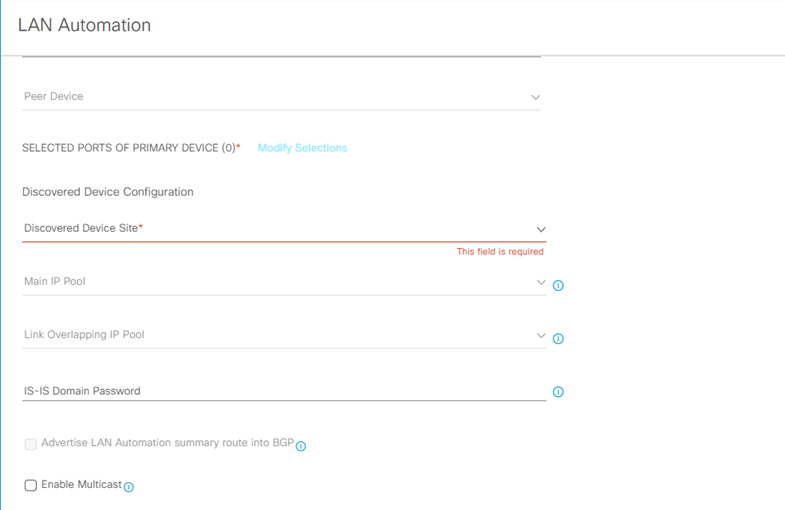Viewport: 785px width, 510px height.
Task: Click the LAN Automation page title
Action: [x=85, y=25]
